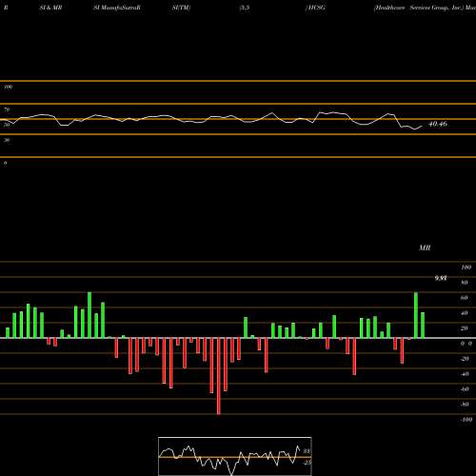476x476 pixels.
Task: Click the RSI value label 40.46
Action: (438, 124)
